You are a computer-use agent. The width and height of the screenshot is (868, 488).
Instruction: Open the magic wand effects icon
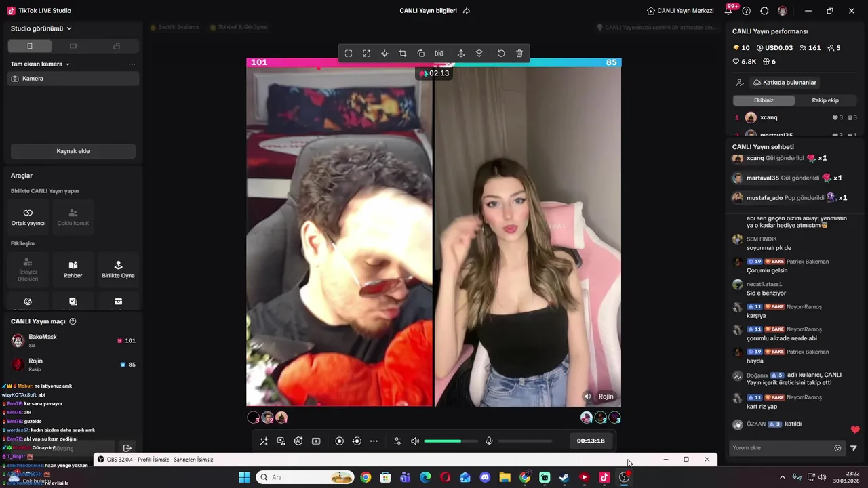pos(264,441)
